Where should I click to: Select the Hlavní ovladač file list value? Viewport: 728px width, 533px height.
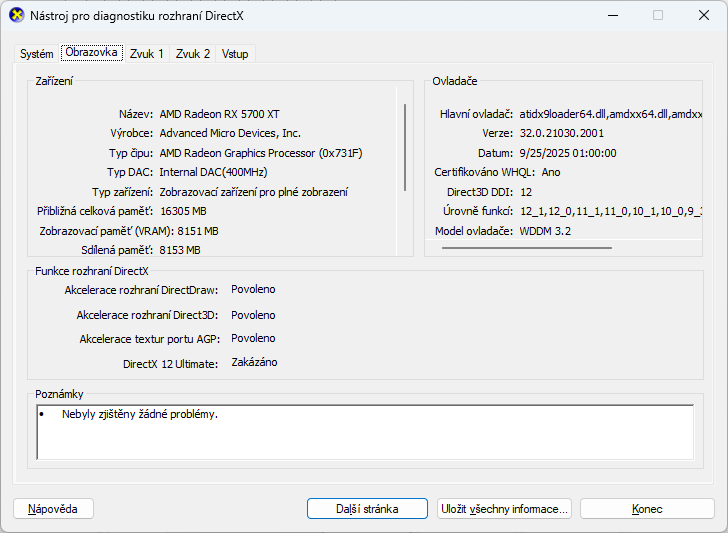click(x=610, y=114)
